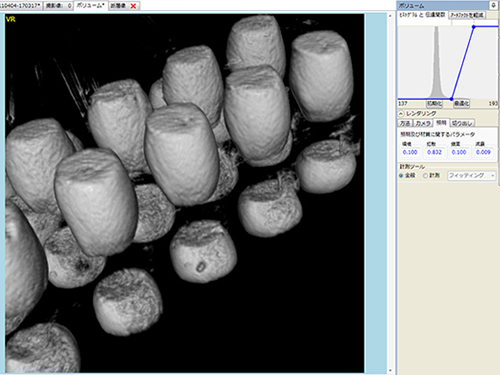Viewport: 500px width, 375px height.
Task: Click the 0.009 parameter field
Action: (x=483, y=152)
